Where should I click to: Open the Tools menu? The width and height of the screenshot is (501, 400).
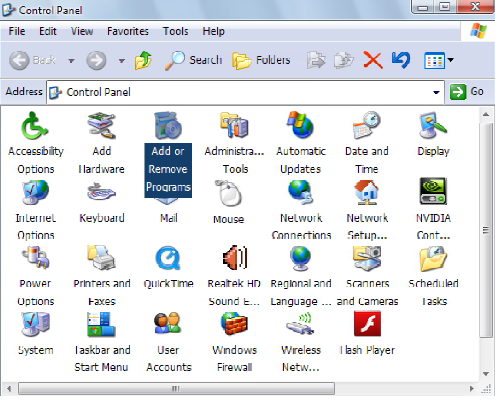[175, 31]
